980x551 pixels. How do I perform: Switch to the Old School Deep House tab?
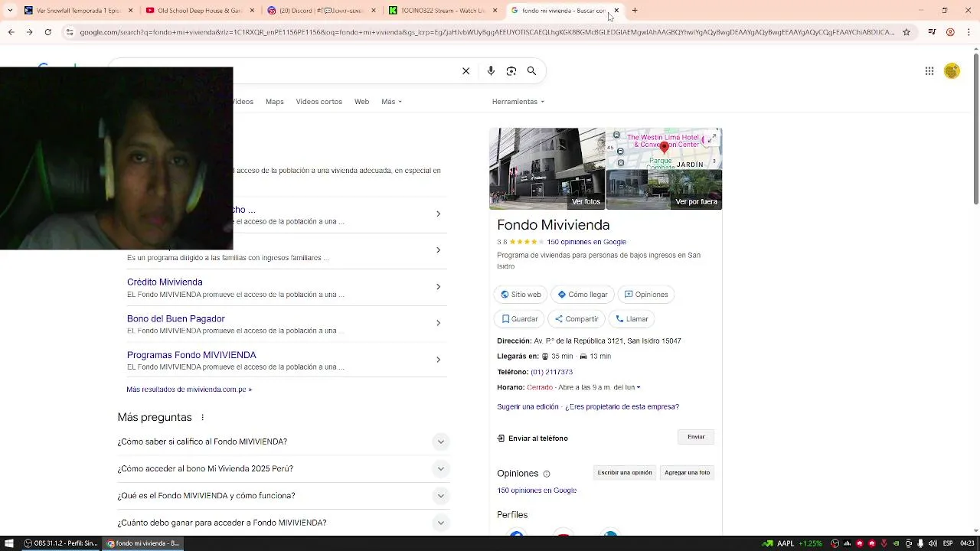[x=199, y=11]
